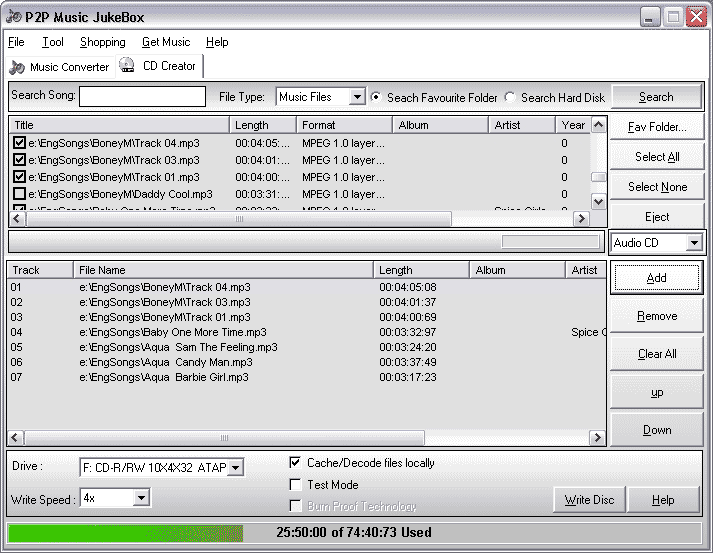Open the Shopping menu
The height and width of the screenshot is (553, 713).
[x=102, y=42]
